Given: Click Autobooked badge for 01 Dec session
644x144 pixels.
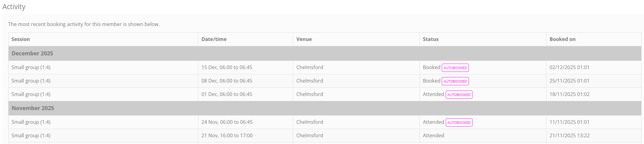Looking at the screenshot, I should coord(459,95).
